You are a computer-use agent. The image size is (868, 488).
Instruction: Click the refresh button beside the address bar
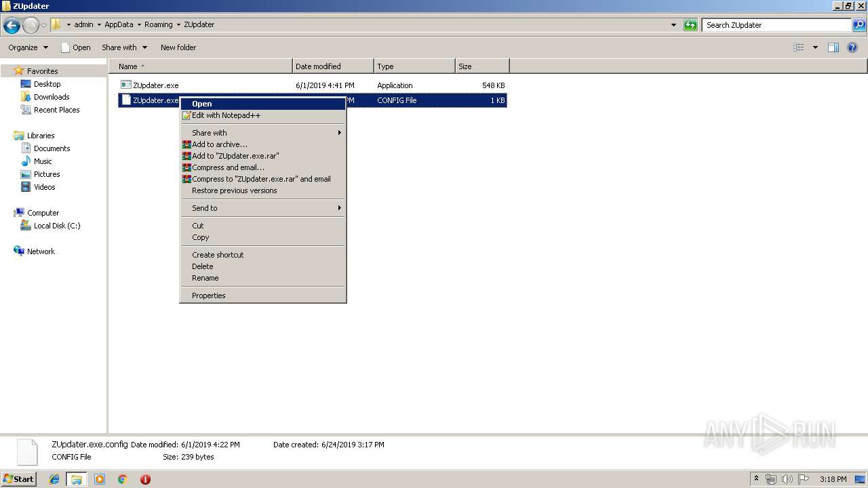tap(690, 25)
